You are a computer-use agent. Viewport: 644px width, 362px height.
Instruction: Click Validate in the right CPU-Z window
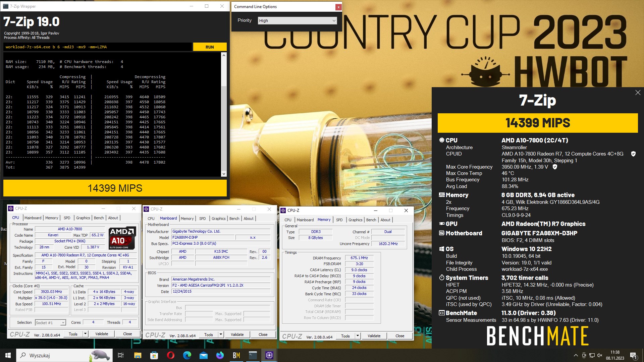[x=374, y=336]
